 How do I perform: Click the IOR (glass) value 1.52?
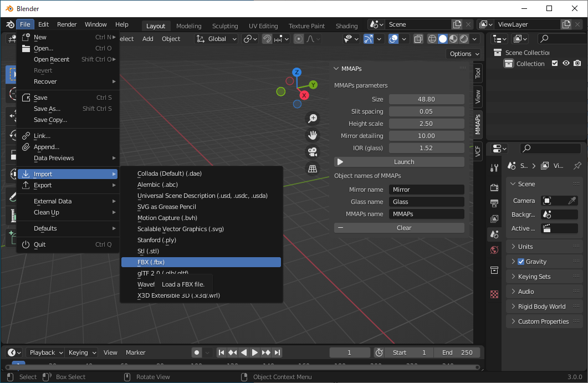(x=426, y=148)
